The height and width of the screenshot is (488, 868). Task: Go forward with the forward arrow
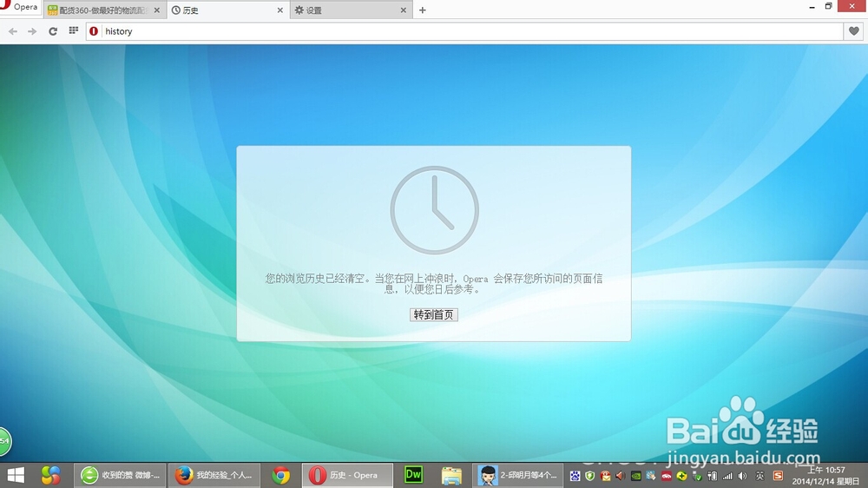(x=32, y=31)
